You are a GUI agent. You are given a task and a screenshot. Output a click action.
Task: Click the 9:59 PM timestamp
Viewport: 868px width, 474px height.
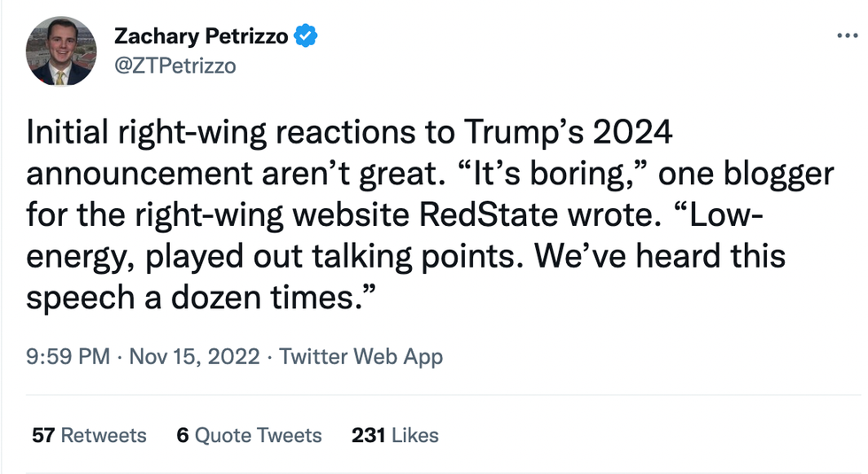[x=68, y=357]
